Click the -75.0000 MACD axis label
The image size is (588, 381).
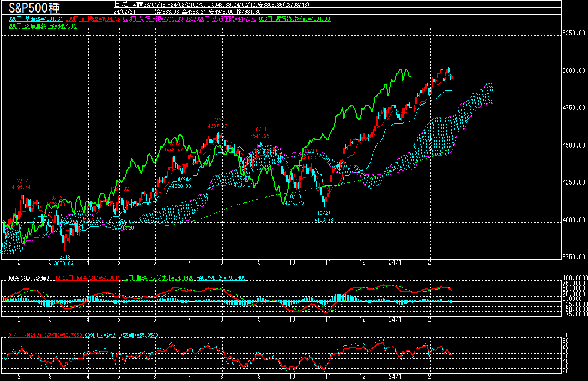point(575,314)
